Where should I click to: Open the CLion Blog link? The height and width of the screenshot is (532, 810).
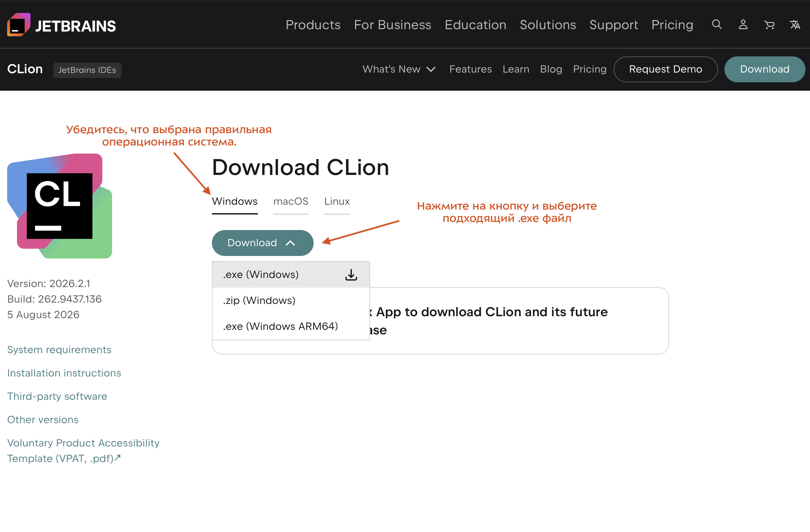point(551,69)
